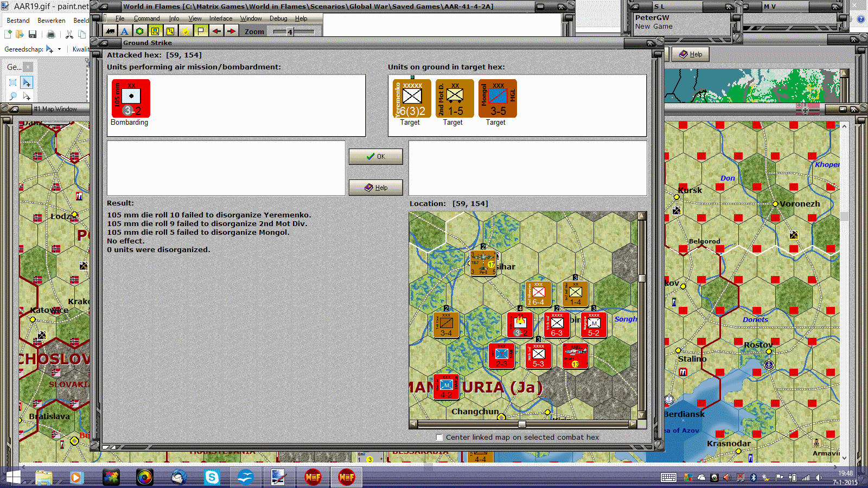The height and width of the screenshot is (488, 868).
Task: Open the media player taskbar icon
Action: [x=76, y=477]
